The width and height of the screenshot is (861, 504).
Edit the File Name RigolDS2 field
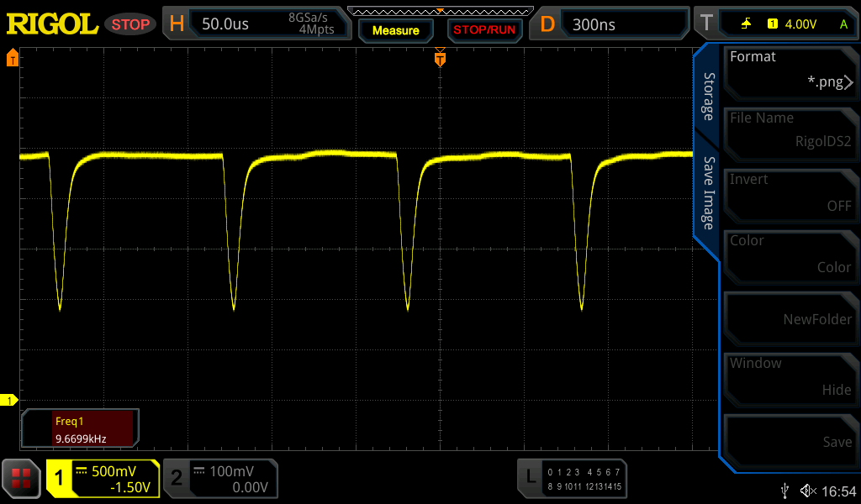pos(790,131)
